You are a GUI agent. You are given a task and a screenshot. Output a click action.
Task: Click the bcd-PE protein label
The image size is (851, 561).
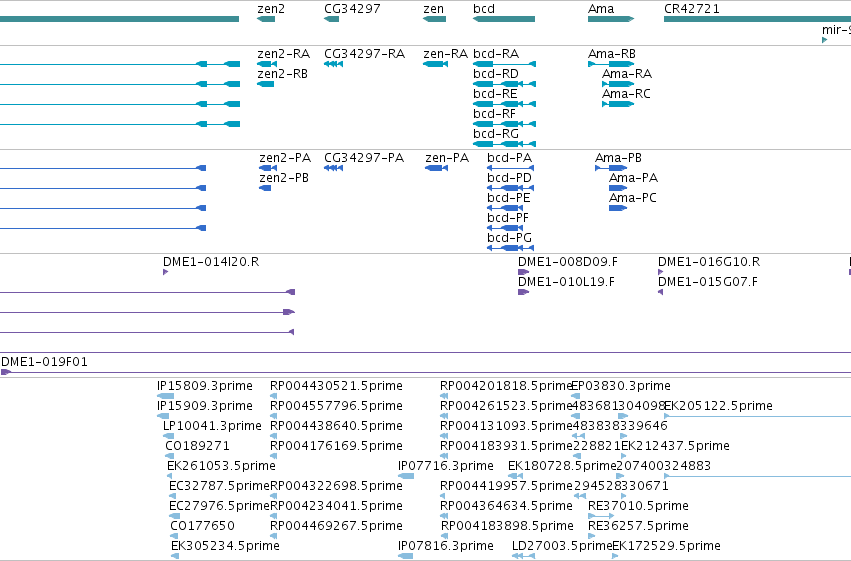point(509,198)
